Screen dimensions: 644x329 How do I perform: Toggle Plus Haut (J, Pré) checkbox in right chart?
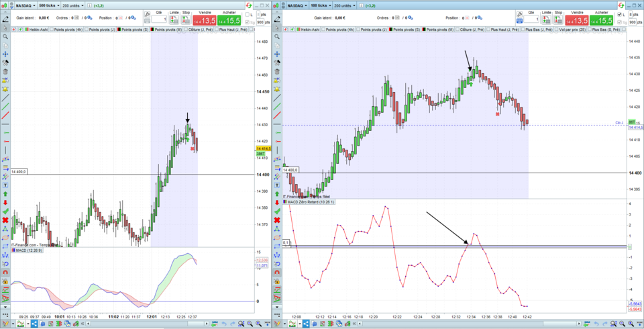click(x=488, y=30)
